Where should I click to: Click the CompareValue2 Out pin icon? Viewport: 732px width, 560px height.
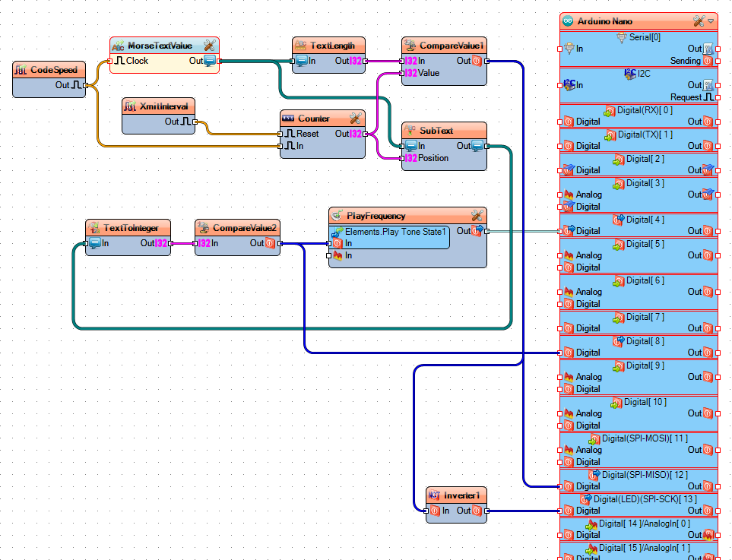(270, 242)
